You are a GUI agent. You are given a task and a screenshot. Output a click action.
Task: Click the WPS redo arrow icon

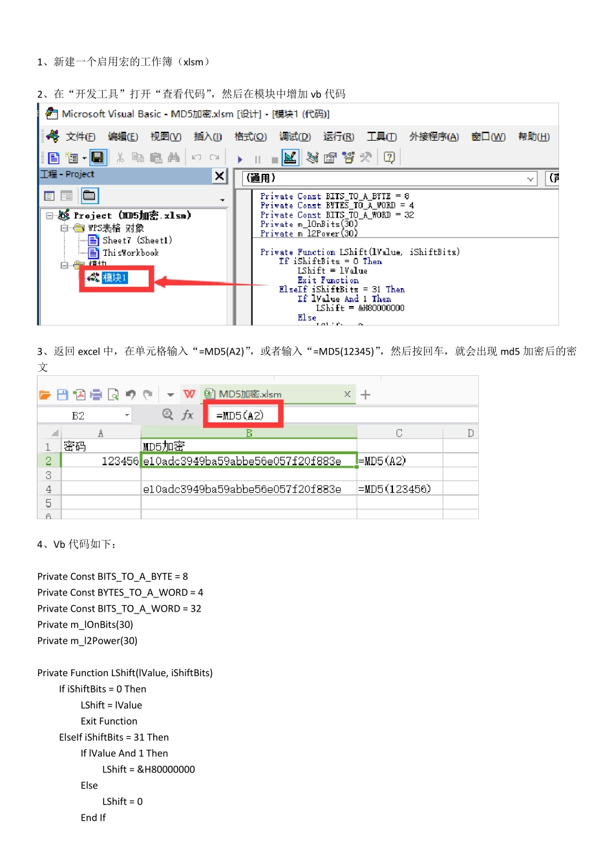pos(148,395)
